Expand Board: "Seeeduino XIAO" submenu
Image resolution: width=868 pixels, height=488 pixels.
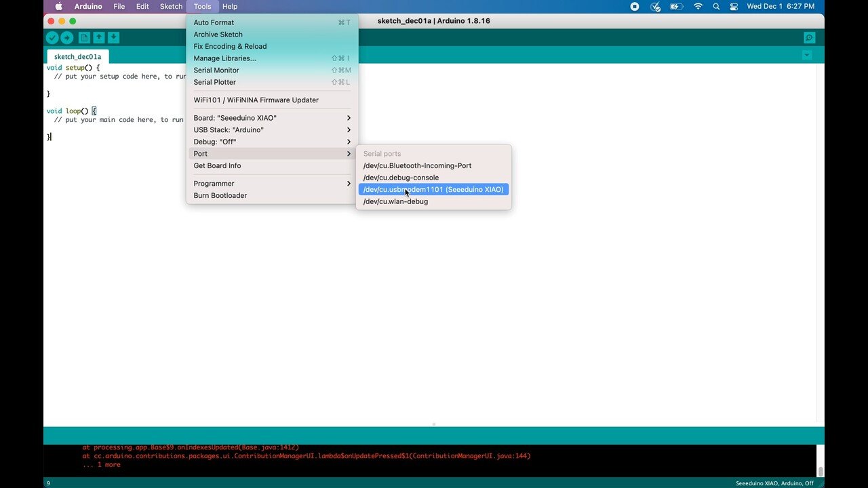(272, 118)
